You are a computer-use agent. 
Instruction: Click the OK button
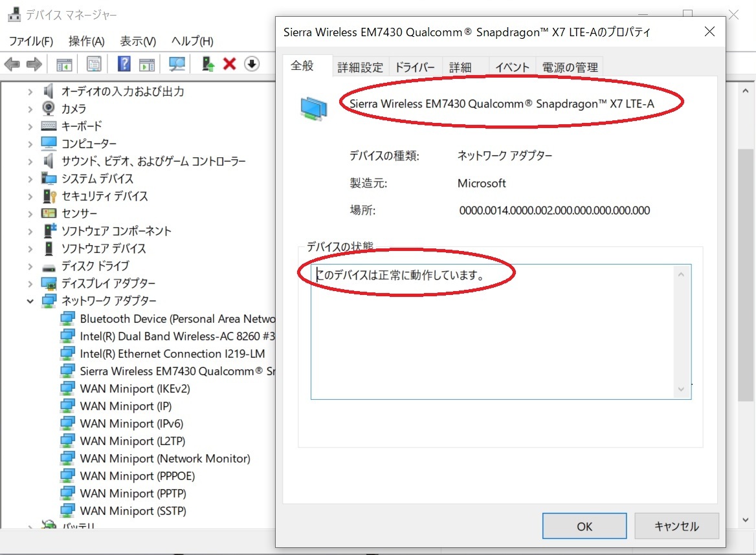[584, 526]
